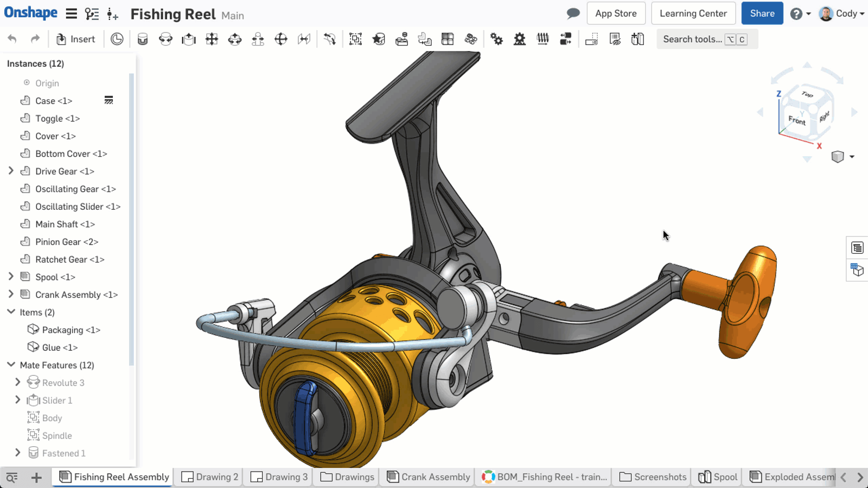Viewport: 868px width, 488px height.
Task: Open the view cube display dropdown
Action: click(852, 157)
